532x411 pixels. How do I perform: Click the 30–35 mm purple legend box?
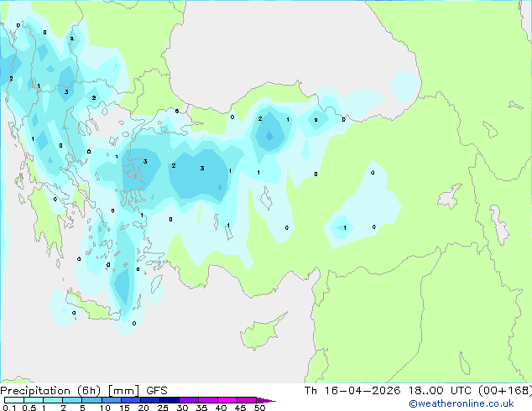tap(188, 400)
